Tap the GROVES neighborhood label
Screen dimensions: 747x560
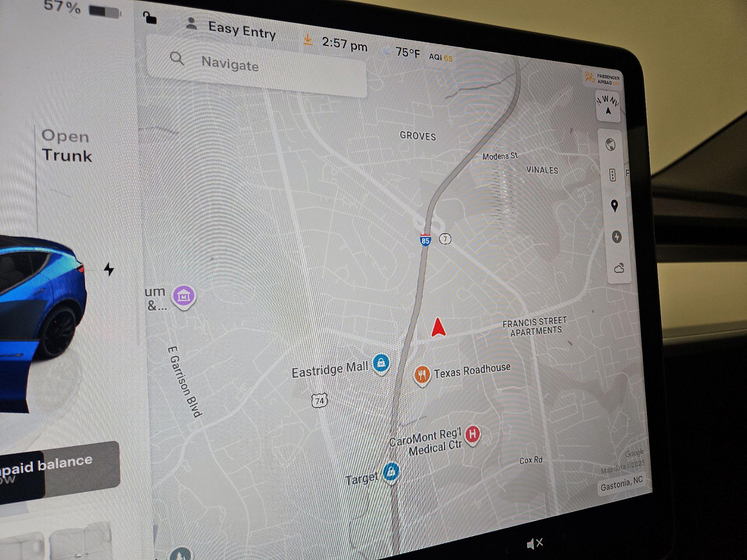(418, 136)
